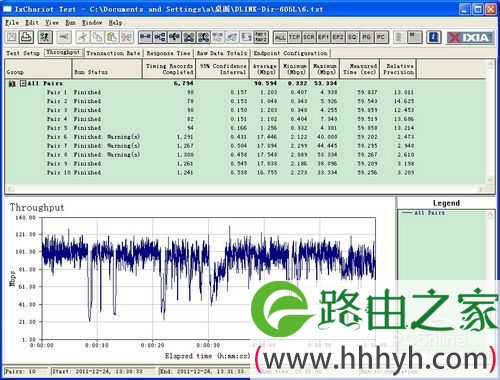Open the Run menu

coord(70,23)
